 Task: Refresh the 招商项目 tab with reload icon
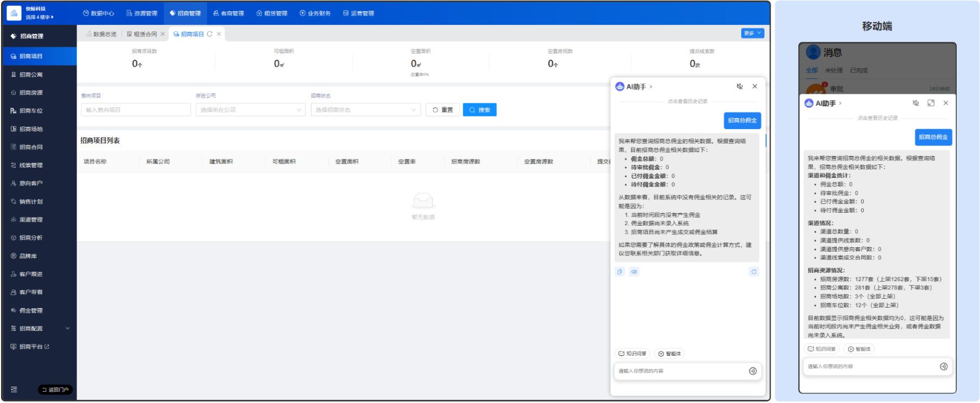[x=209, y=34]
